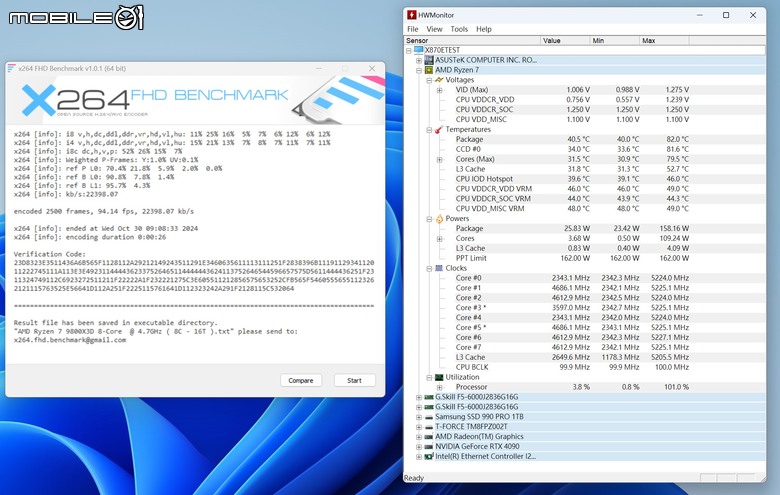This screenshot has width=780, height=495.
Task: Maximize the HWMonitor window
Action: click(726, 15)
